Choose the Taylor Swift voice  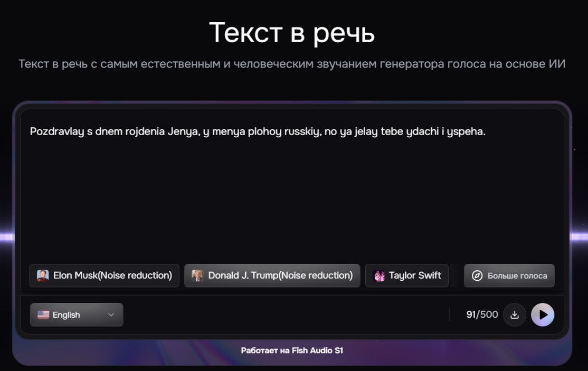point(407,275)
